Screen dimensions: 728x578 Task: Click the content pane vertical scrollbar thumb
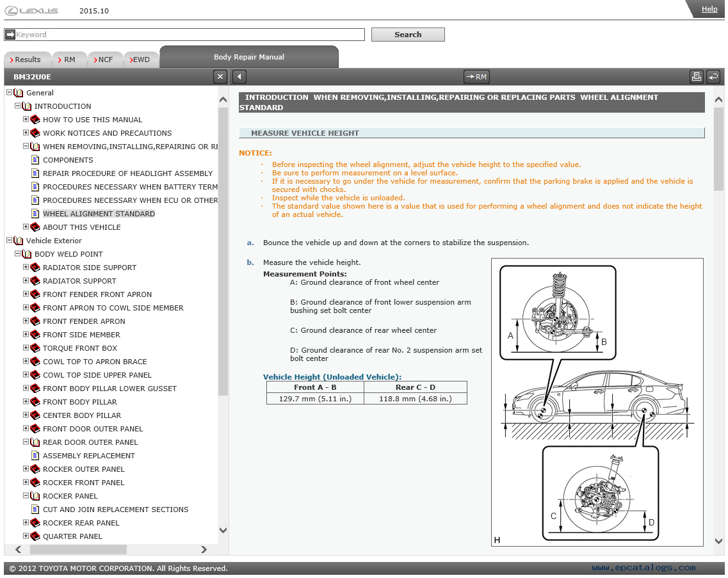point(718,149)
